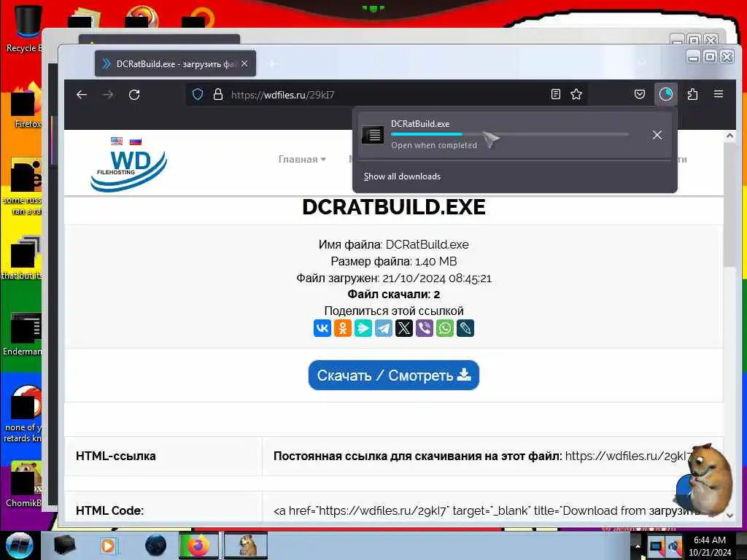Screen dimensions: 747x560
Task: Click the permanent link https://wdfiles.ru/29kI7
Action: (x=629, y=456)
